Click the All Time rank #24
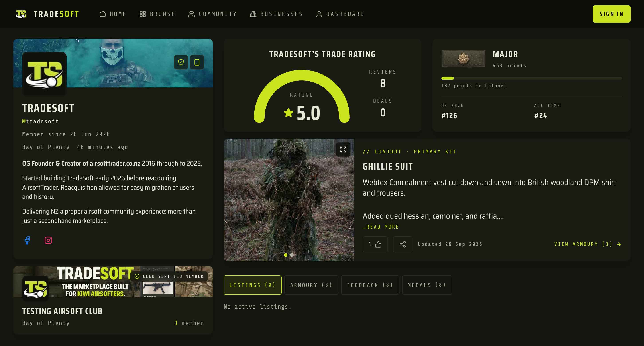 click(541, 116)
